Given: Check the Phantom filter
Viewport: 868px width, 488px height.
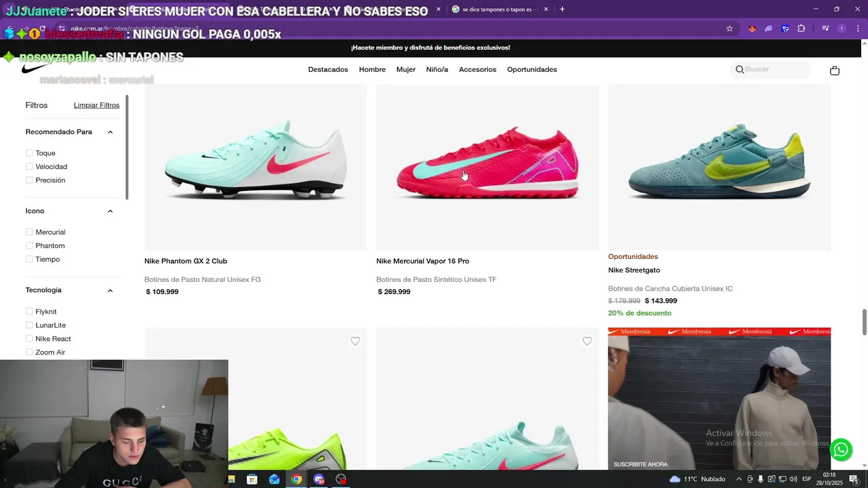Looking at the screenshot, I should tap(29, 246).
